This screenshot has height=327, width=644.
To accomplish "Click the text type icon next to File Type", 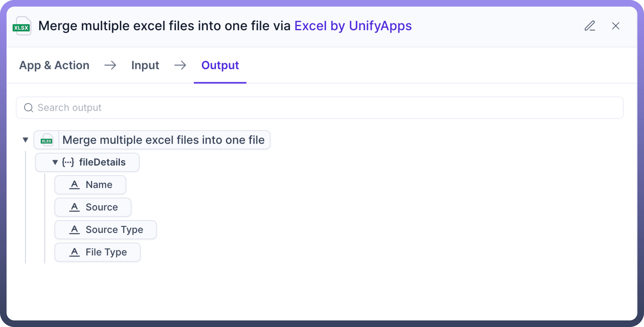I will [x=74, y=252].
